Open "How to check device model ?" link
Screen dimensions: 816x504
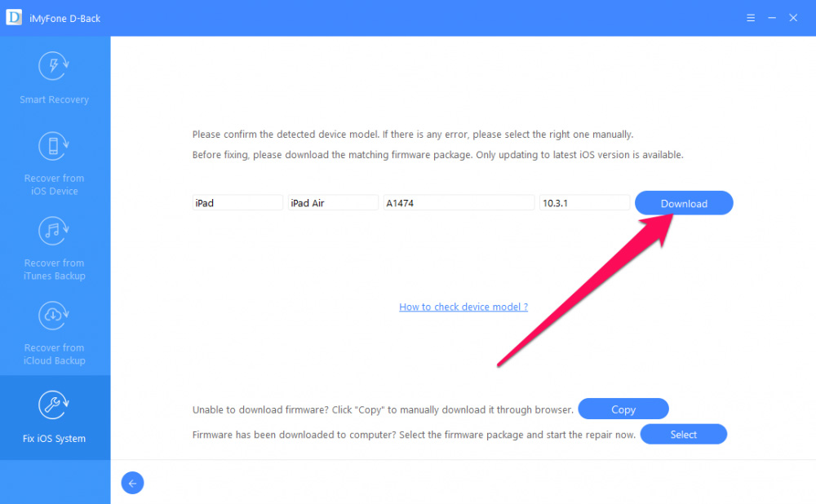(463, 307)
